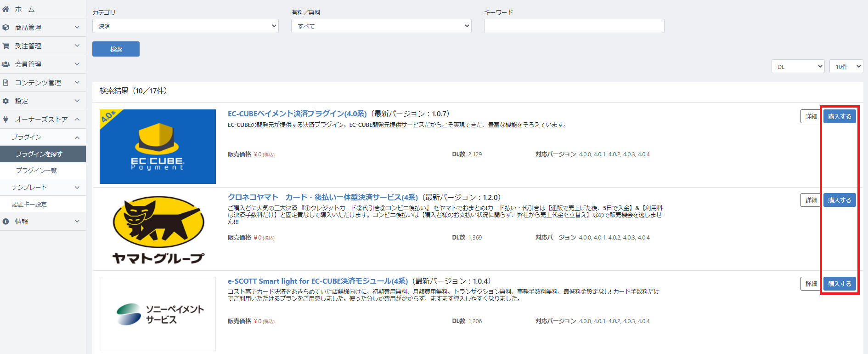Expand 商品管理 chevron arrow
The height and width of the screenshot is (354, 868).
pyautogui.click(x=77, y=28)
